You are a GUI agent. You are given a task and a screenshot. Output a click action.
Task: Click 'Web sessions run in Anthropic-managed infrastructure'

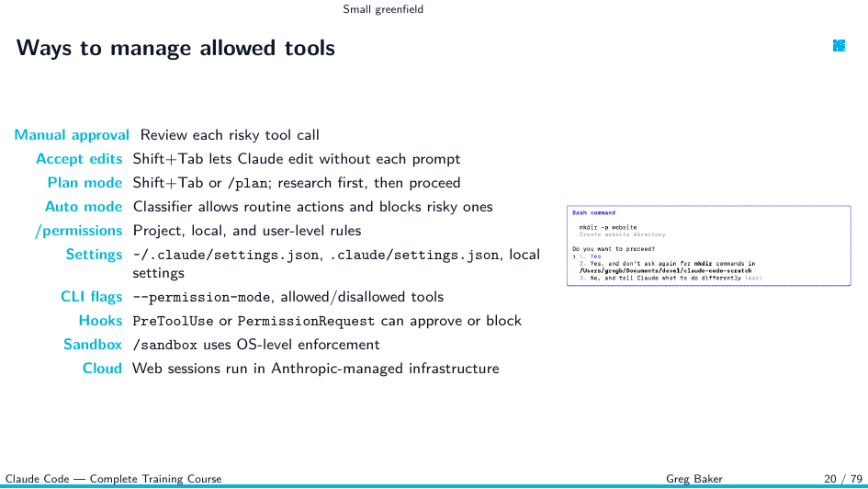pyautogui.click(x=316, y=369)
